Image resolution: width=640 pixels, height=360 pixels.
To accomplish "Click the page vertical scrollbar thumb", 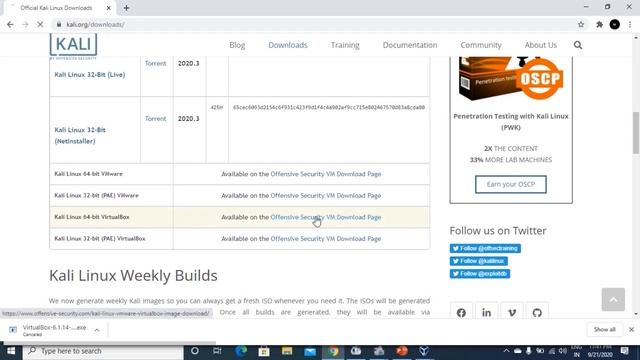I will [x=636, y=132].
